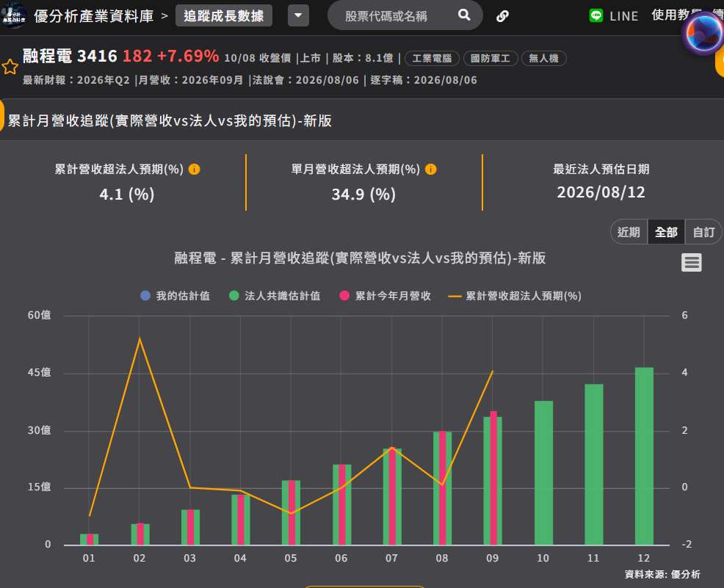Screen dimensions: 724x588
Task: Click the 2026/08/12 estimate date
Action: [x=601, y=192]
